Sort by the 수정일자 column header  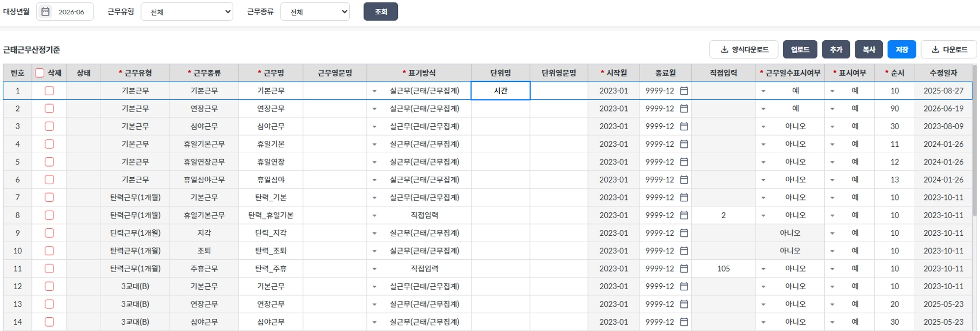pos(943,73)
